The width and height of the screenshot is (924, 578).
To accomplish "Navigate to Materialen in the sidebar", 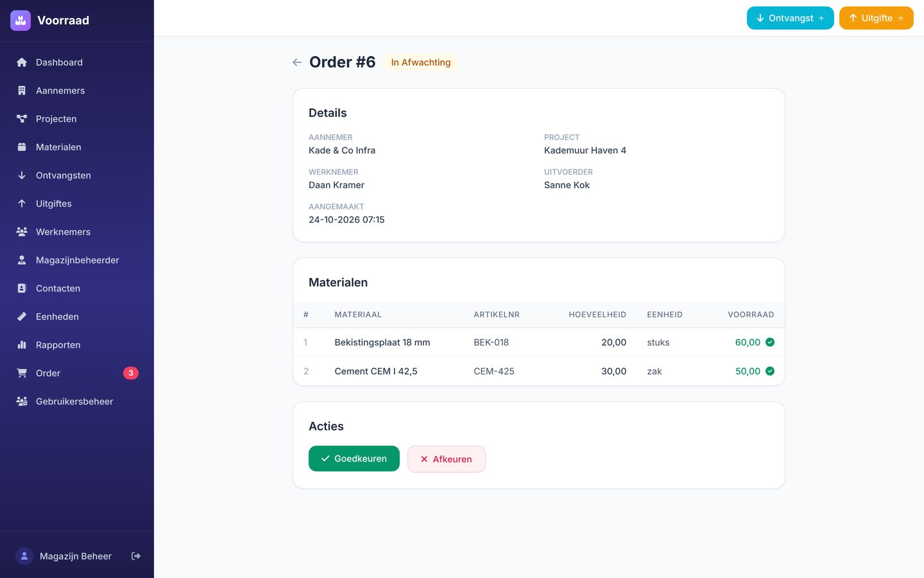I will [77, 147].
